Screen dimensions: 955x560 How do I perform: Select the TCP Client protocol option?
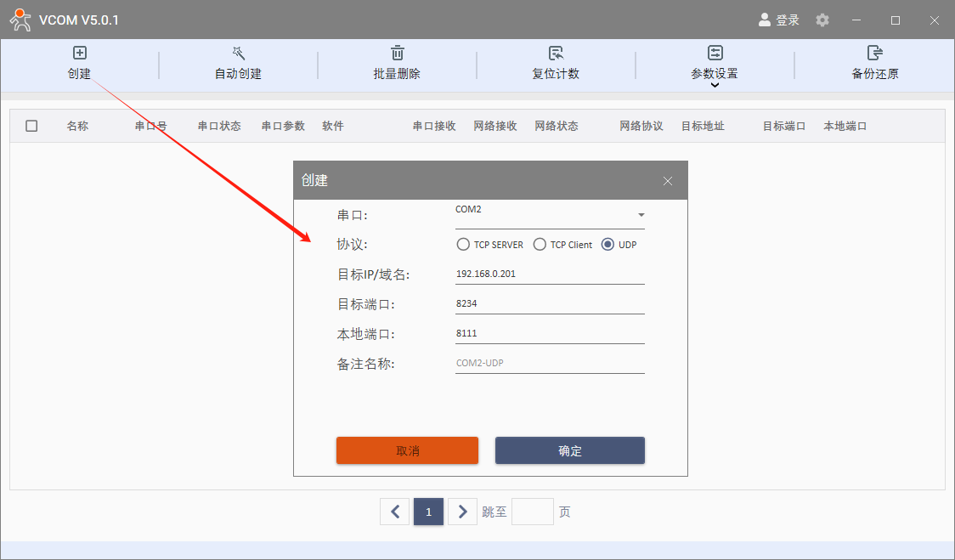540,245
